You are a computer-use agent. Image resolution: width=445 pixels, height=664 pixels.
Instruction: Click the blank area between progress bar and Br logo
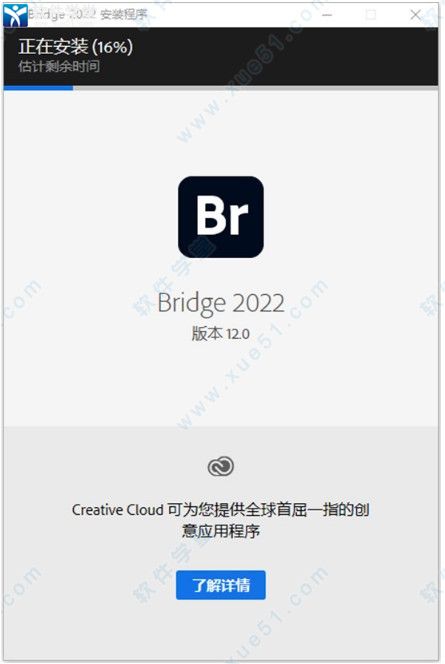(221, 133)
